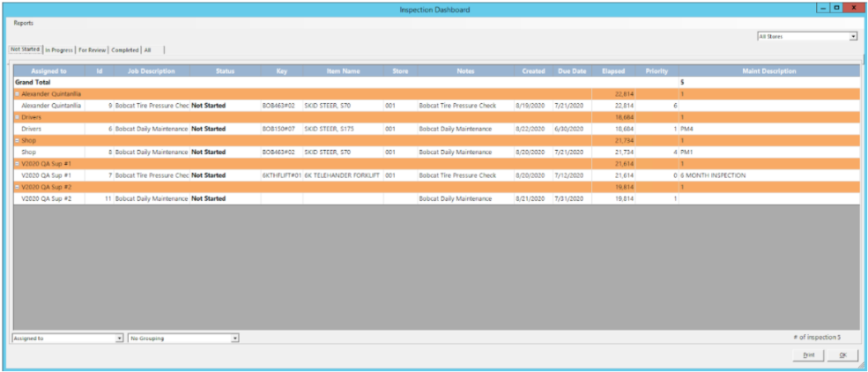The image size is (868, 372).
Task: Maximize the Inspection Dashboard window
Action: pyautogui.click(x=836, y=8)
